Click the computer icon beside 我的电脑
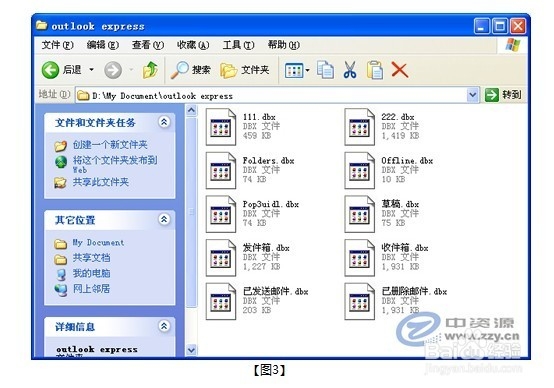Viewport: 554px width, 388px height. pos(61,274)
